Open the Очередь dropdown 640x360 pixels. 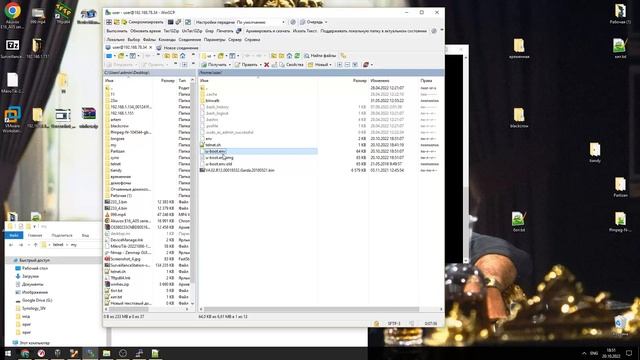(313, 22)
